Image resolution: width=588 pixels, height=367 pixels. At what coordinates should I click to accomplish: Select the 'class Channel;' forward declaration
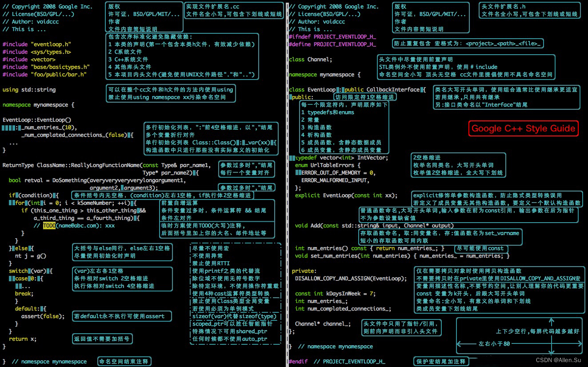coord(310,60)
